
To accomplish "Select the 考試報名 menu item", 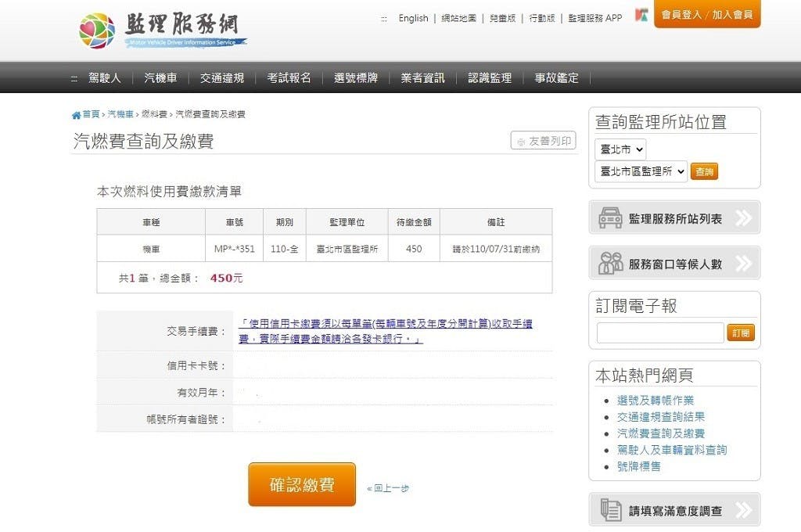I will click(x=289, y=78).
